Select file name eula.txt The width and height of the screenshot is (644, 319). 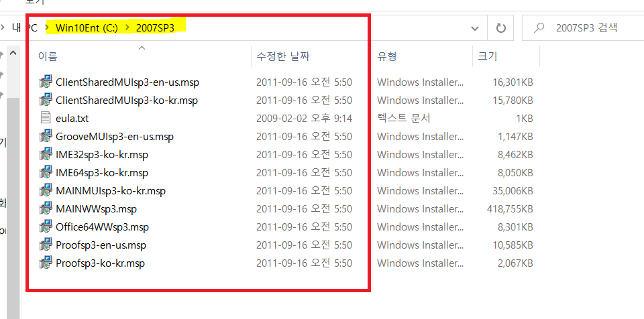click(x=72, y=118)
